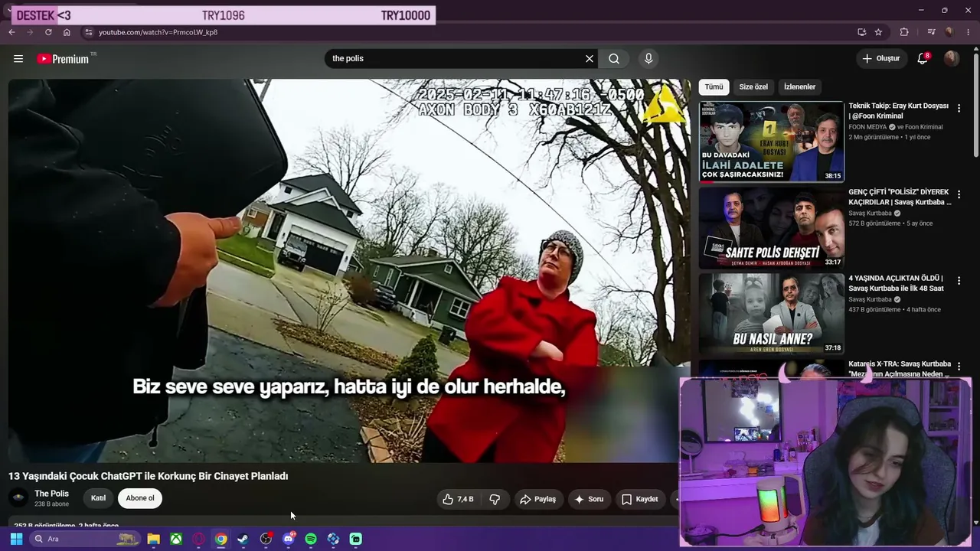Open Steam from the taskbar
980x551 pixels.
[x=243, y=539]
